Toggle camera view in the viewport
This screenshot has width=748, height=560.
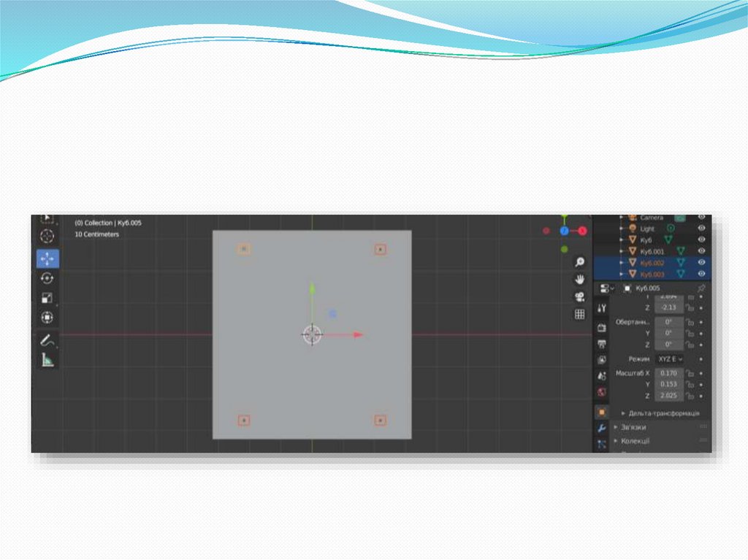point(579,296)
